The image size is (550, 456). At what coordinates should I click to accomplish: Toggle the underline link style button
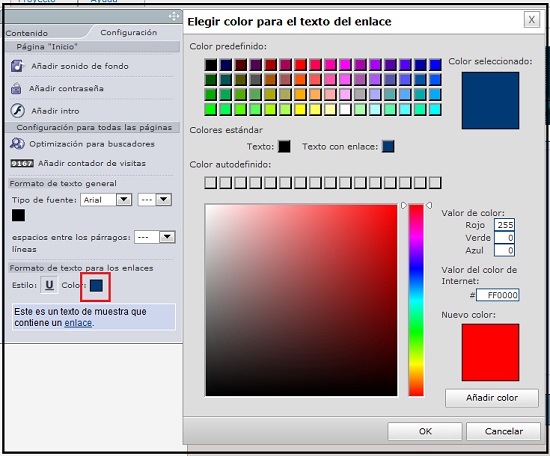click(49, 285)
